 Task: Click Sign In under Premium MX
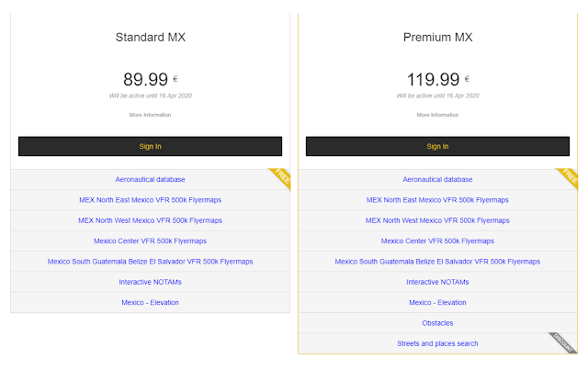click(x=437, y=146)
